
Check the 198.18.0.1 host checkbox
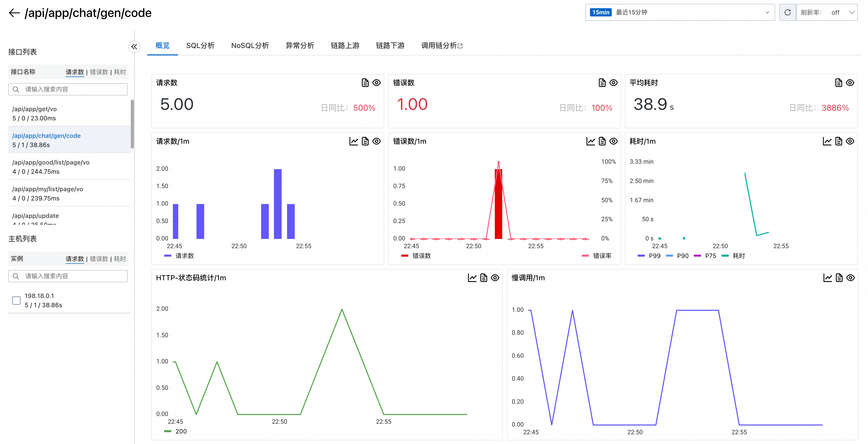coord(16,300)
